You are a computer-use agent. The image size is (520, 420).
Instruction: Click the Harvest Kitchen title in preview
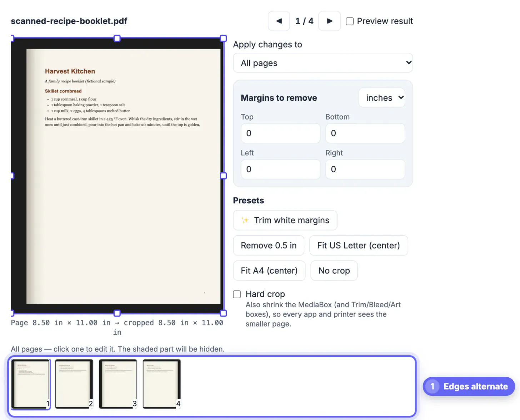70,71
